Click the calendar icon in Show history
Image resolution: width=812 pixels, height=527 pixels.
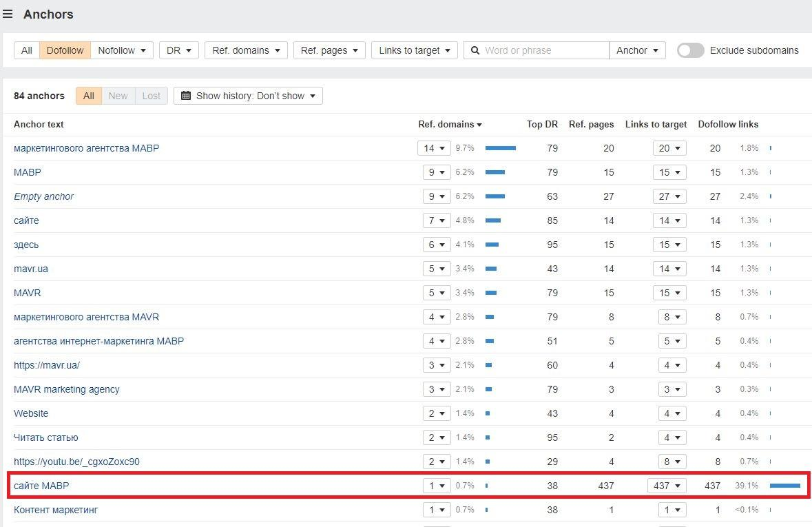coord(186,96)
